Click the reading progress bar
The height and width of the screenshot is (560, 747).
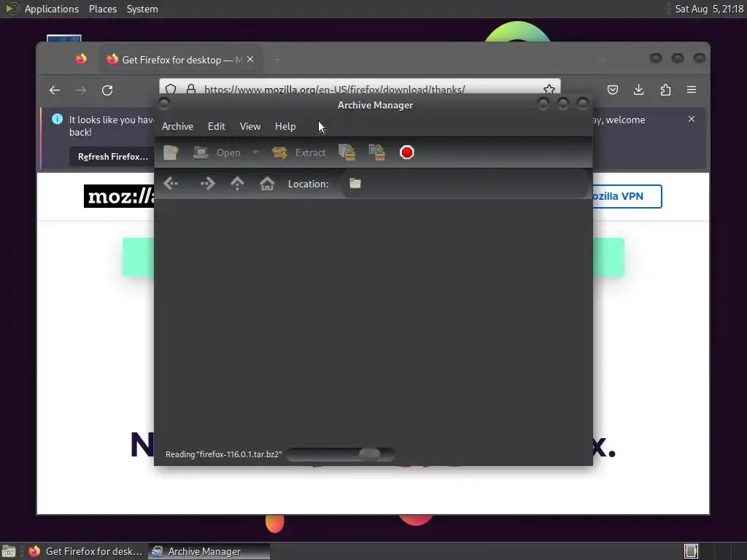click(x=341, y=454)
